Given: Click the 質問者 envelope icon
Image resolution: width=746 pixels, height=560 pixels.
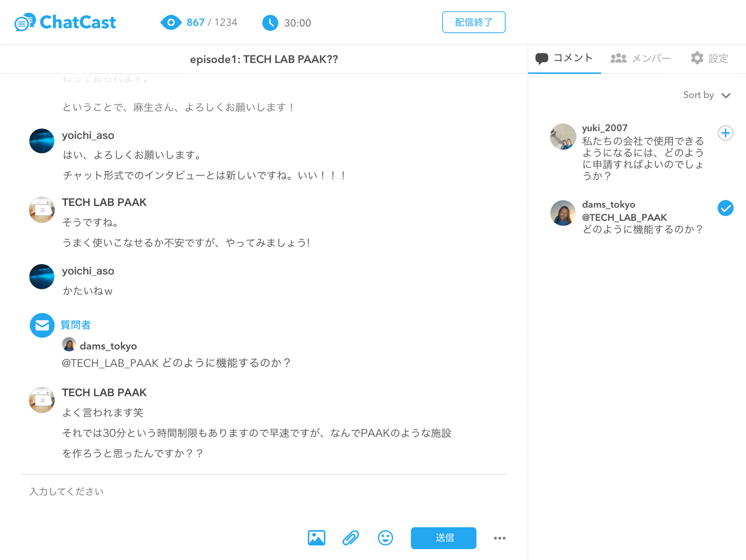Looking at the screenshot, I should [x=42, y=325].
